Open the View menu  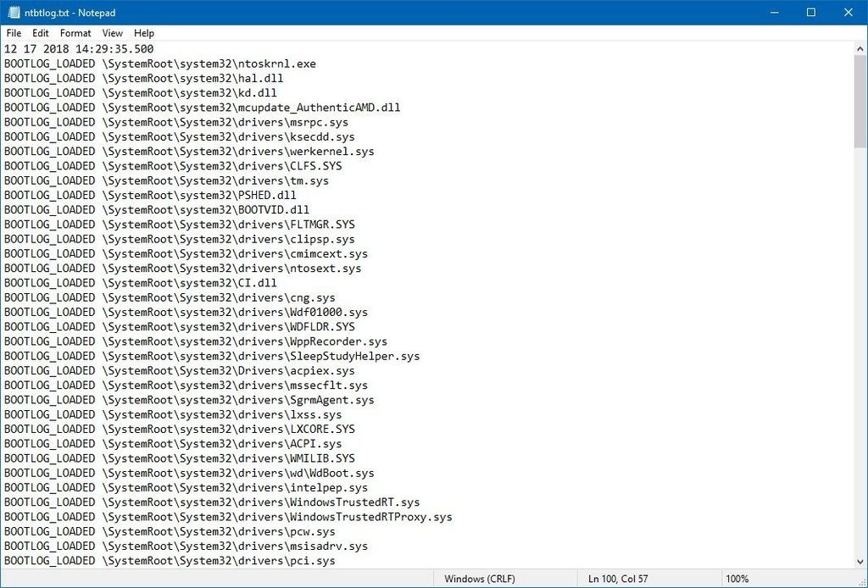[x=112, y=33]
